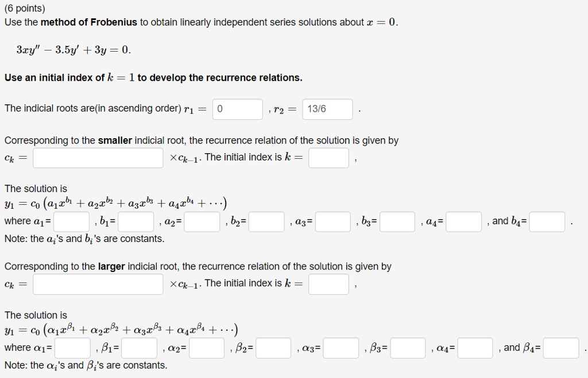Viewport: 588px width, 378px height.
Task: Click the β4 exponent input field
Action: click(561, 348)
